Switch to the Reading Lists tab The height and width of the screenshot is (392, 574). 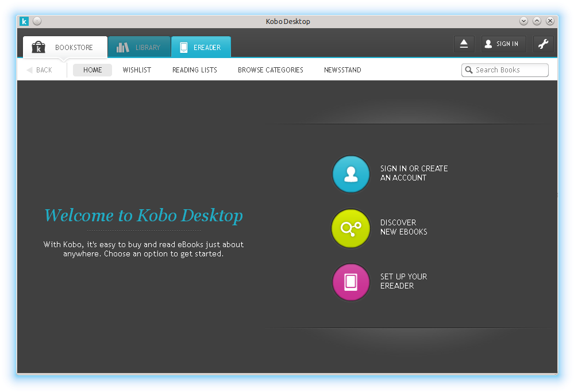click(194, 70)
